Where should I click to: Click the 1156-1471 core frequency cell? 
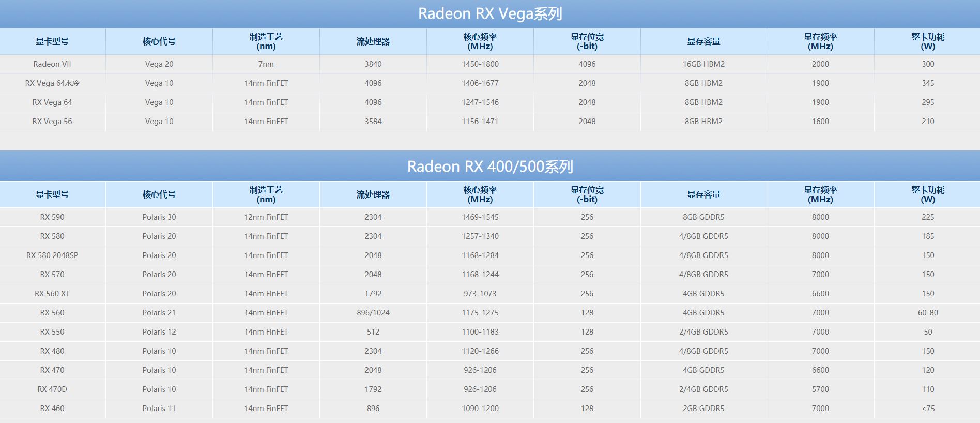point(480,122)
